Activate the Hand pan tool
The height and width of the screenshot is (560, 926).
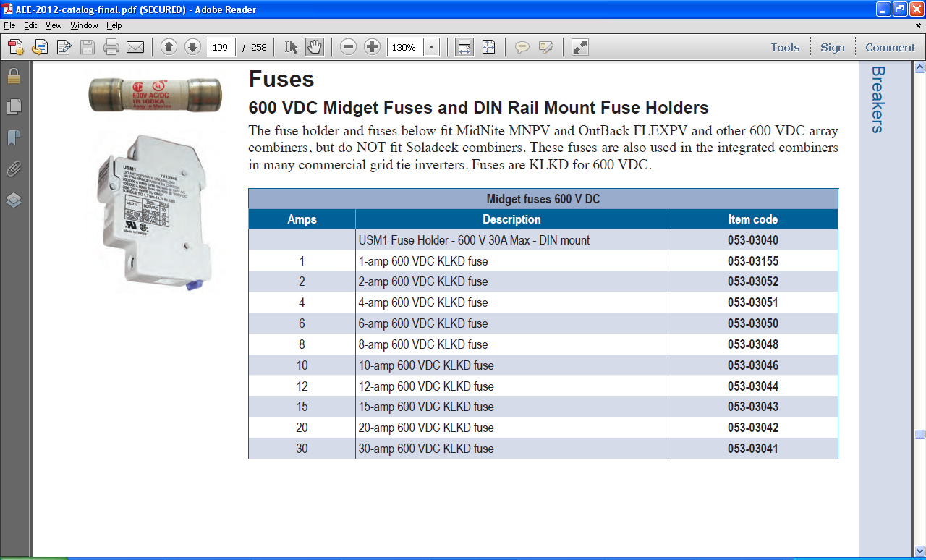click(315, 47)
